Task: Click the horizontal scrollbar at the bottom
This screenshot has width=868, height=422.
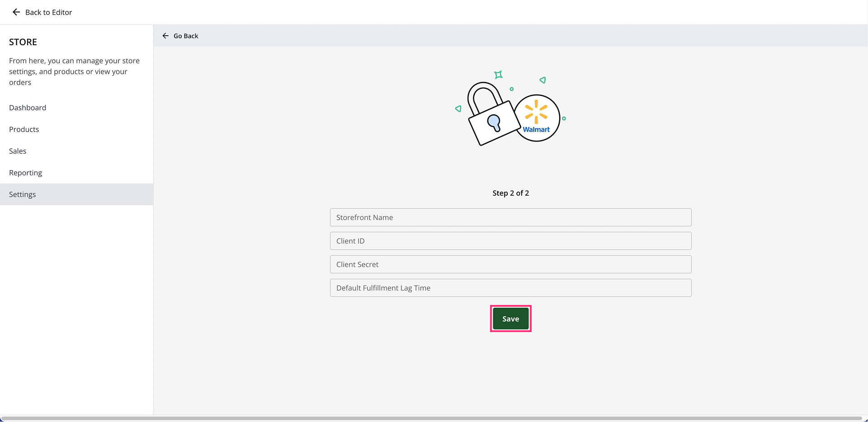Action: [432, 418]
